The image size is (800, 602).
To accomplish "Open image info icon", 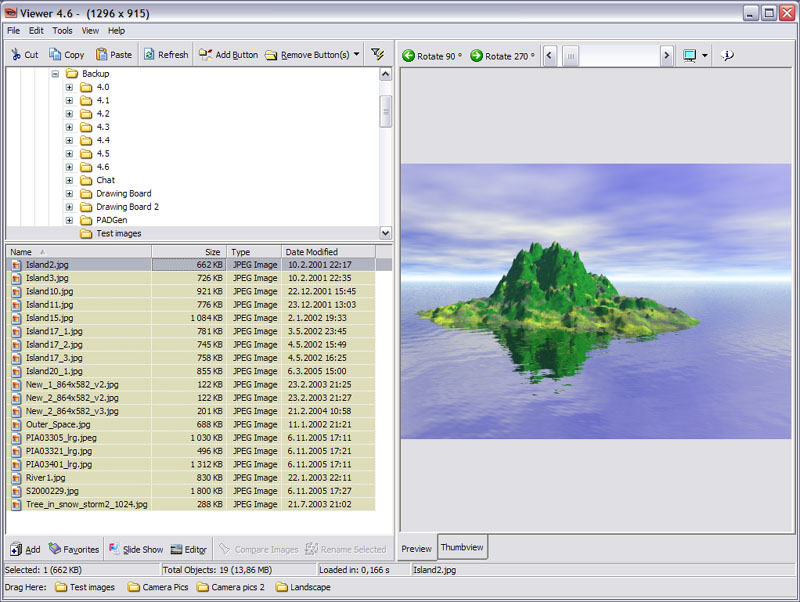I will pos(728,55).
